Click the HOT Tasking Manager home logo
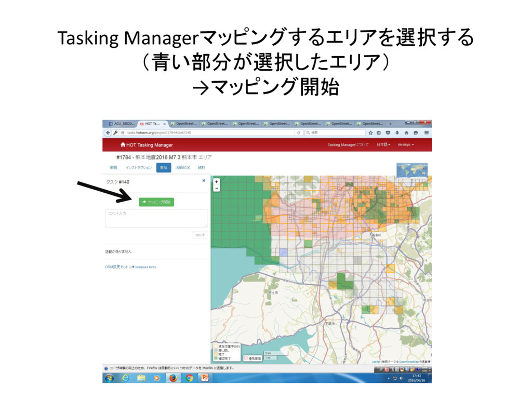This screenshot has width=532, height=399. click(x=147, y=145)
